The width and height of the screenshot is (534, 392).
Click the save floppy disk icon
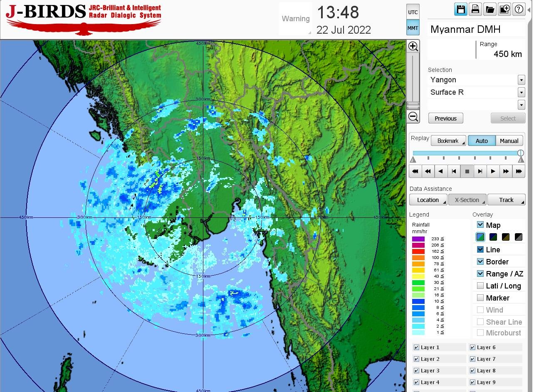(460, 9)
